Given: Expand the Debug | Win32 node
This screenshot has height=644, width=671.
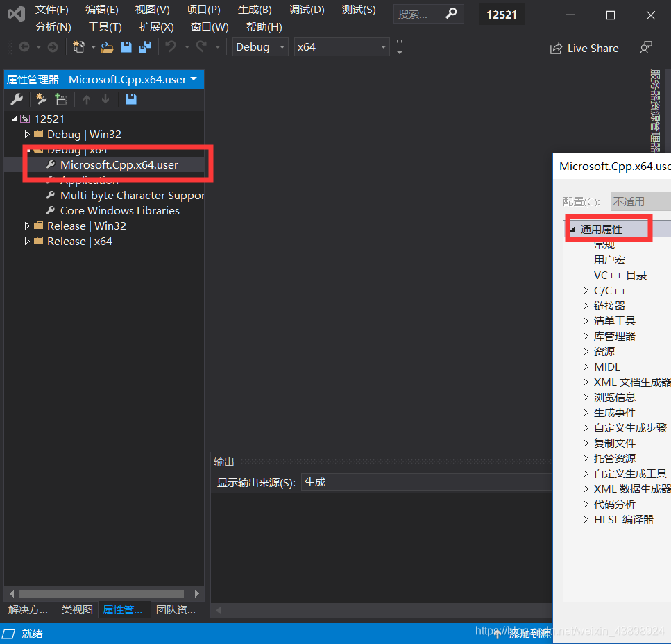Looking at the screenshot, I should [x=26, y=135].
